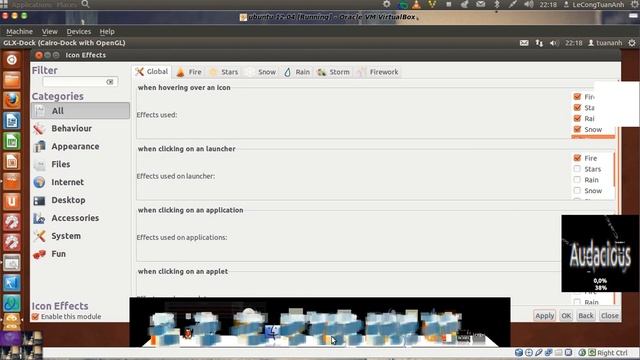Switch to the Rain tab
Image resolution: width=640 pixels, height=360 pixels.
coord(297,72)
